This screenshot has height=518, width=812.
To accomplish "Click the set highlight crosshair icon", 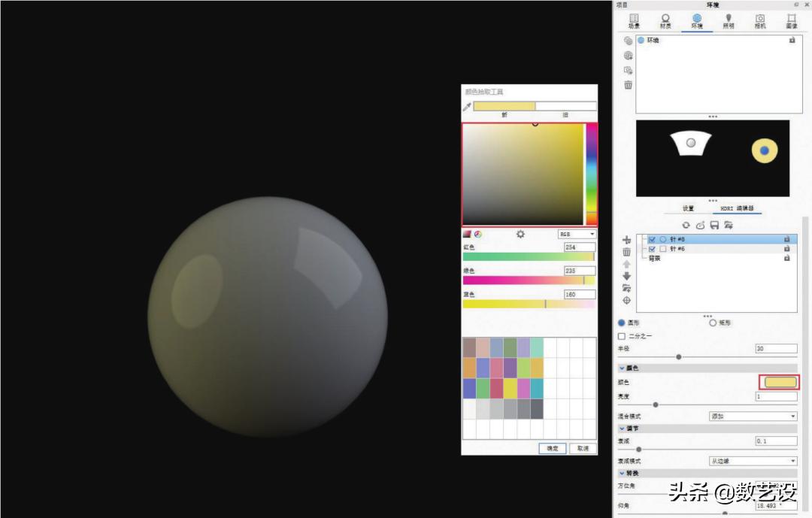I will click(x=626, y=301).
